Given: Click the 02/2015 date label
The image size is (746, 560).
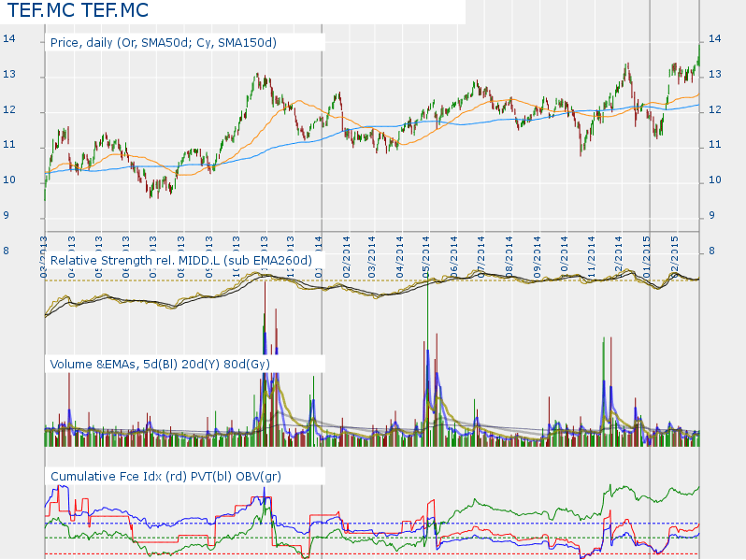Looking at the screenshot, I should [x=674, y=257].
